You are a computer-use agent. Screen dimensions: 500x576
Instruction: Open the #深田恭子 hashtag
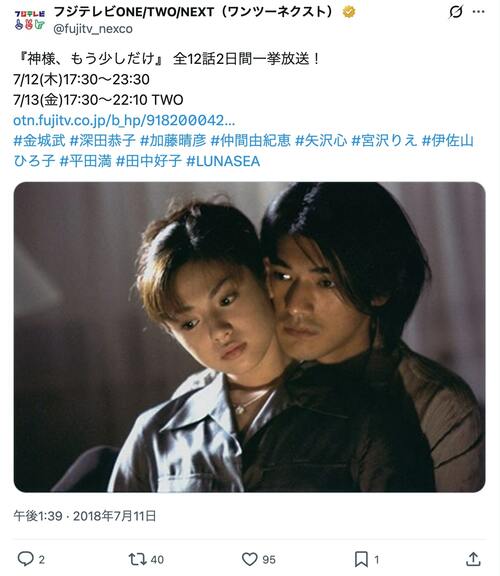102,140
